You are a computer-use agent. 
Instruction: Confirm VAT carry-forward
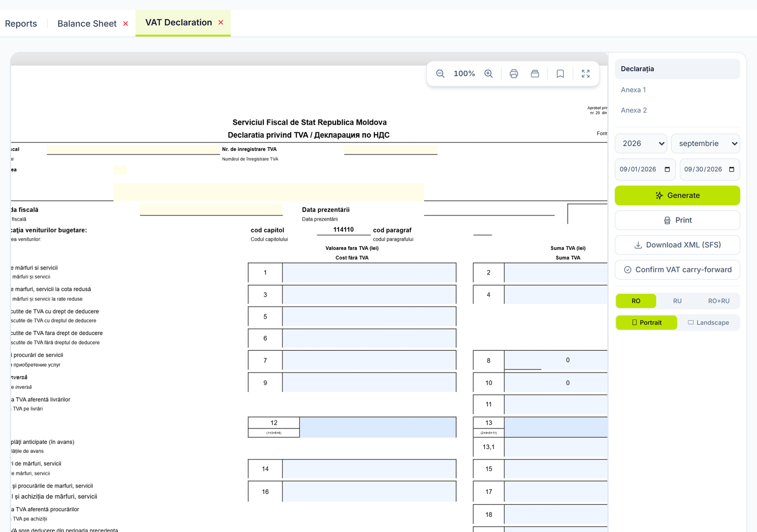pyautogui.click(x=677, y=270)
